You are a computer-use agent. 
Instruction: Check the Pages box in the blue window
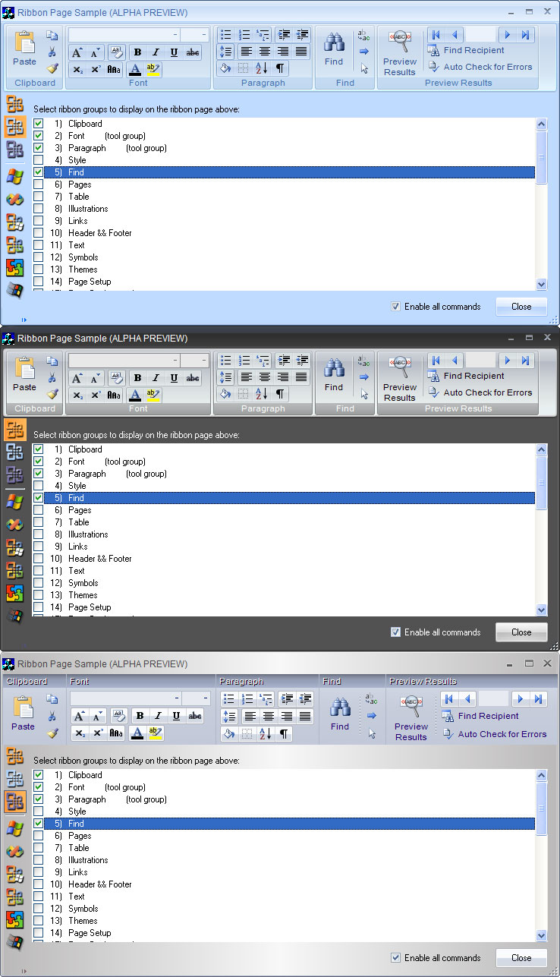point(38,184)
